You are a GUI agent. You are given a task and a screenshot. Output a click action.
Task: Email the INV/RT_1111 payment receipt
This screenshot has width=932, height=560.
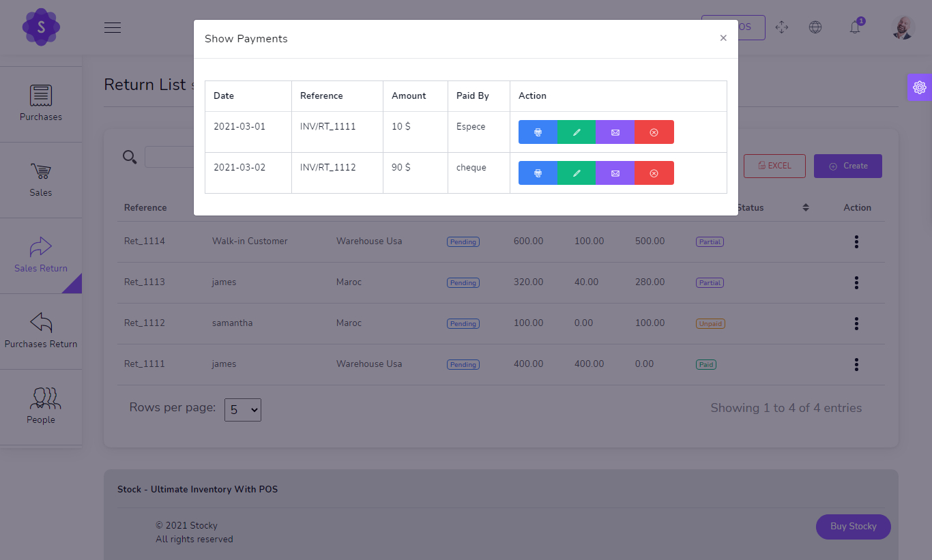click(615, 132)
